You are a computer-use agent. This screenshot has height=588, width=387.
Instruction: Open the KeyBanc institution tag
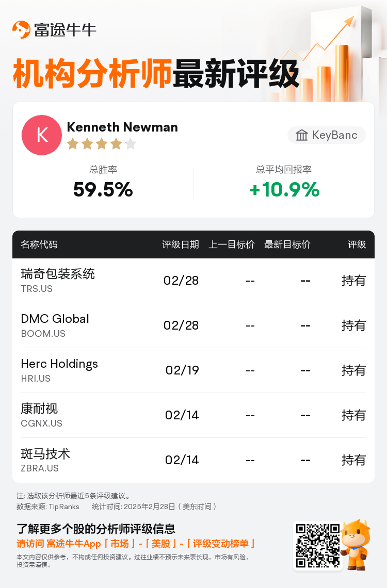(x=327, y=135)
